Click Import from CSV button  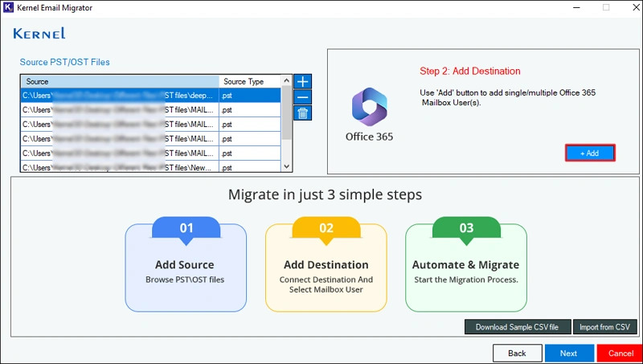pos(605,327)
